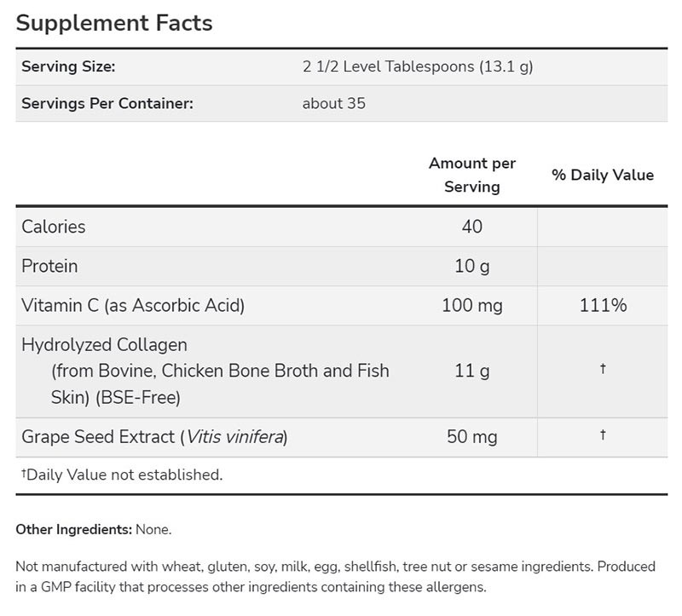The width and height of the screenshot is (682, 616).
Task: Click the 111% daily value figure
Action: pos(602,305)
